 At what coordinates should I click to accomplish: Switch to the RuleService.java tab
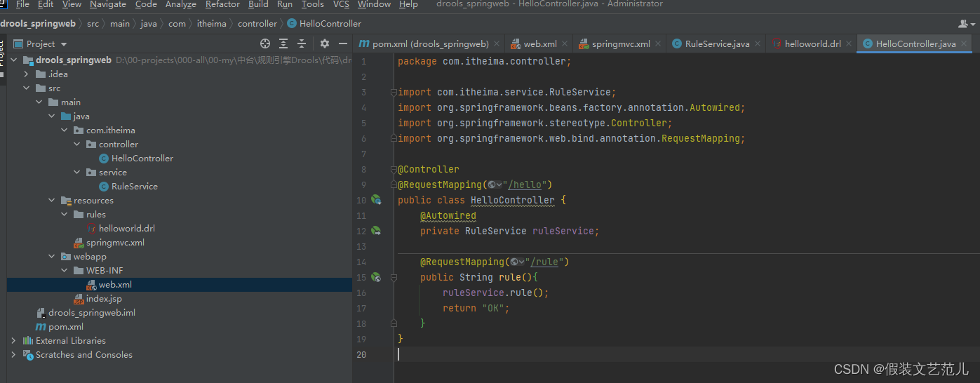pos(711,43)
